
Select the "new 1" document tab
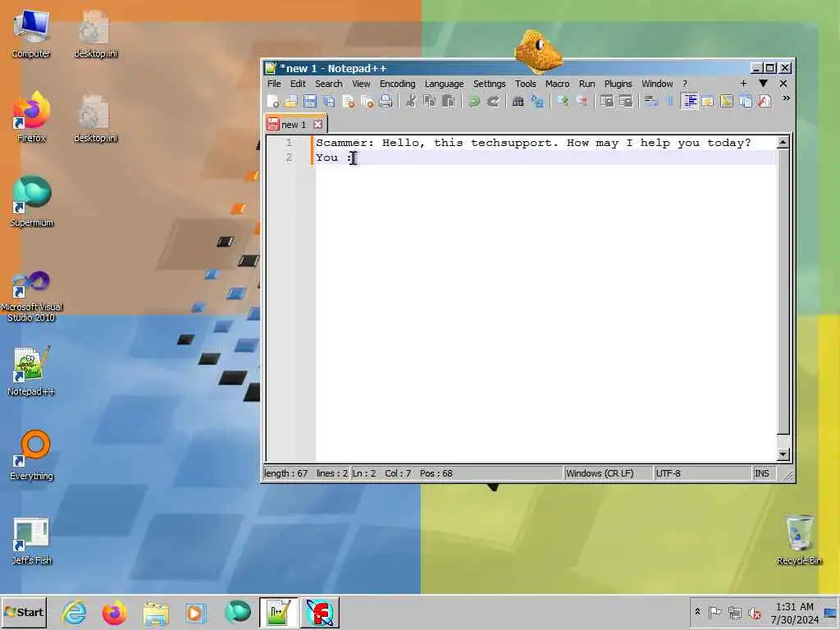coord(294,125)
